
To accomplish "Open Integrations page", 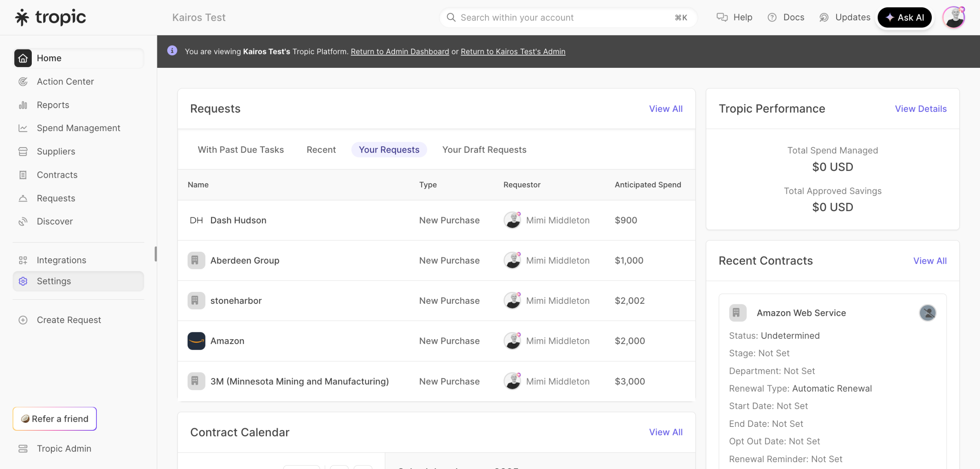I will [61, 260].
